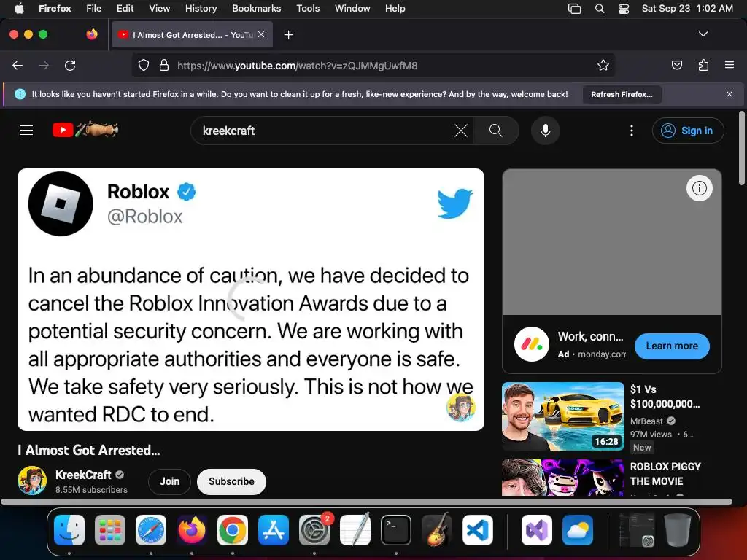Open MrBeast $1 Vs $100,000,000 thumbnail
Screen dimensions: 747x560
pos(563,416)
